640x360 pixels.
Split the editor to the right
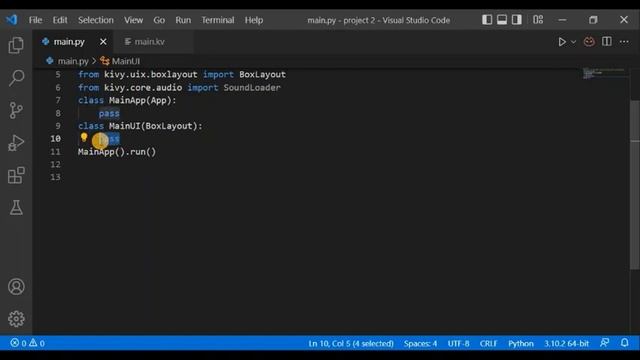607,42
